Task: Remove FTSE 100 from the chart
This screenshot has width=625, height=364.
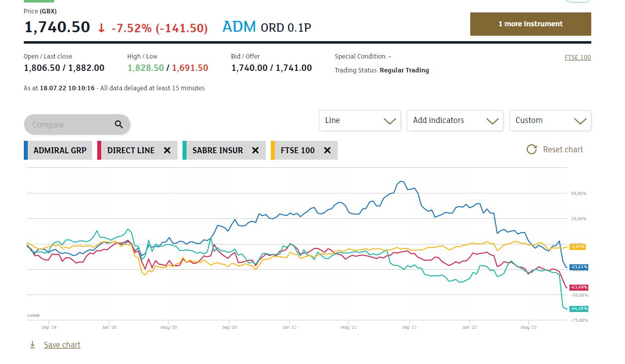Action: point(327,150)
